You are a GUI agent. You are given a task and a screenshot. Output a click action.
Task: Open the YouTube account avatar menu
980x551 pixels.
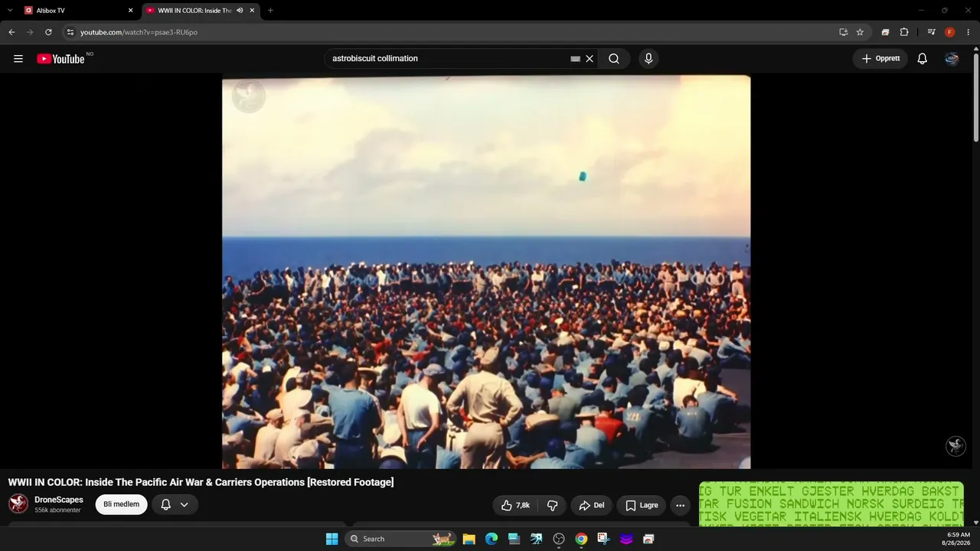(952, 59)
